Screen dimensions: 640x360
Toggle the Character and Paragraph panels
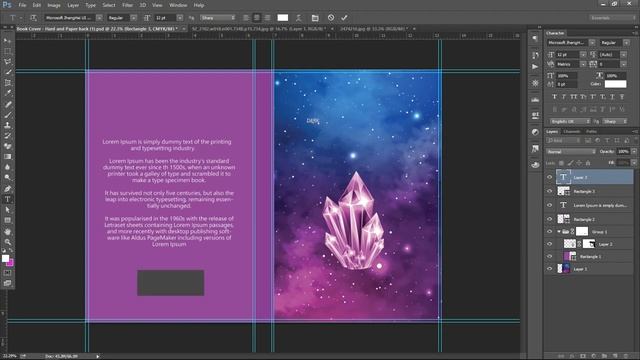(315, 18)
